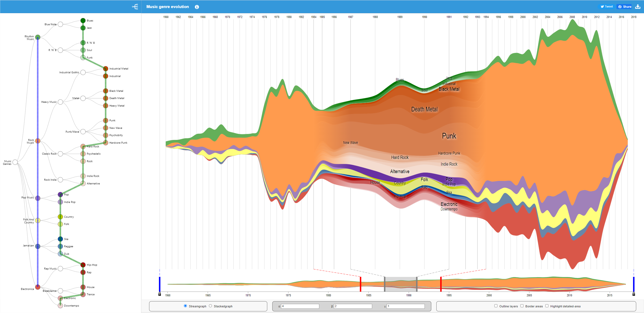Select the purple Pop genre node
This screenshot has height=313, width=644.
click(60, 194)
